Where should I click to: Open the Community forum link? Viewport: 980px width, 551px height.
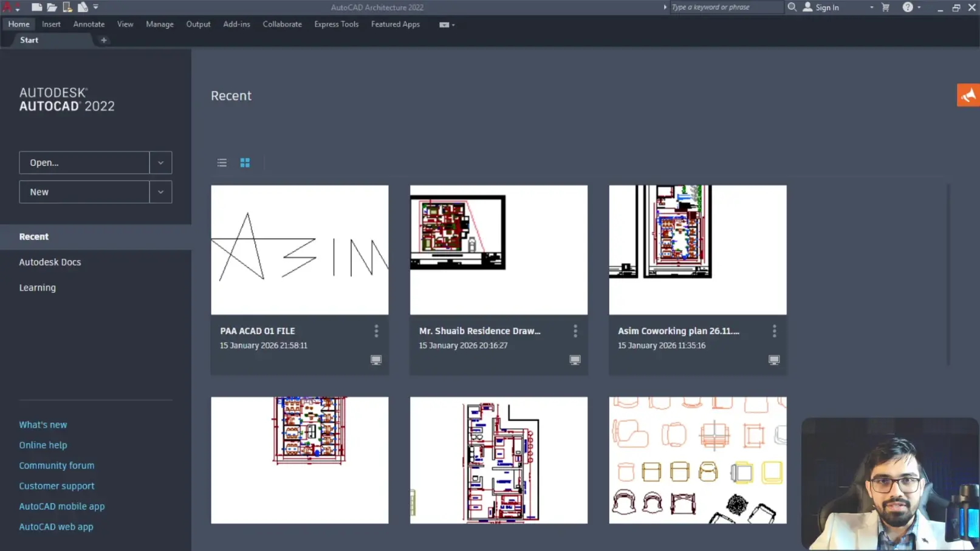coord(57,465)
